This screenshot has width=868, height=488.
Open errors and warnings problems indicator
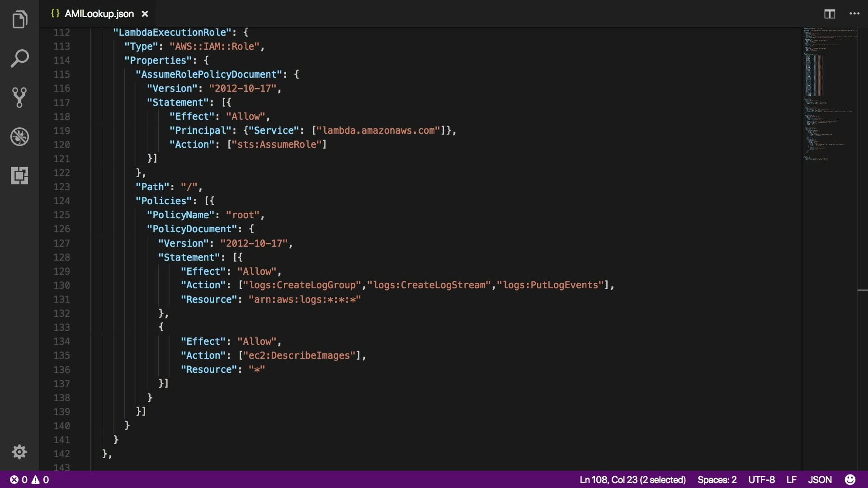tap(30, 479)
